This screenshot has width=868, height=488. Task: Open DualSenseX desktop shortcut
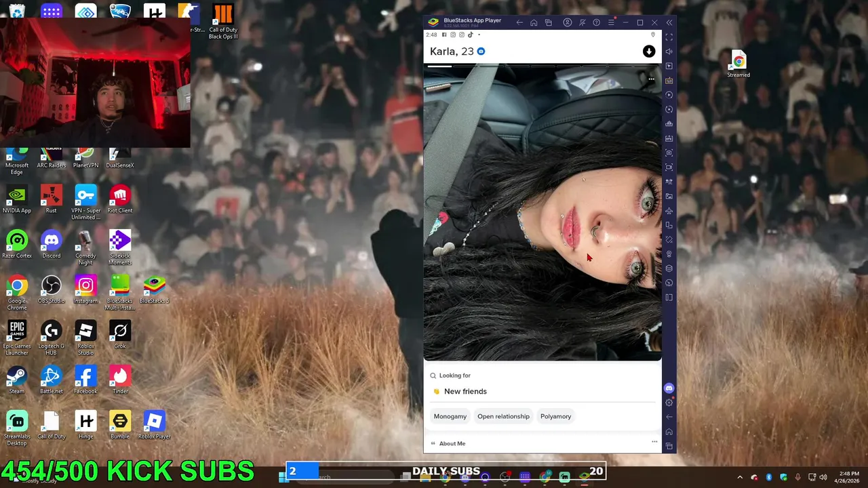tap(120, 159)
